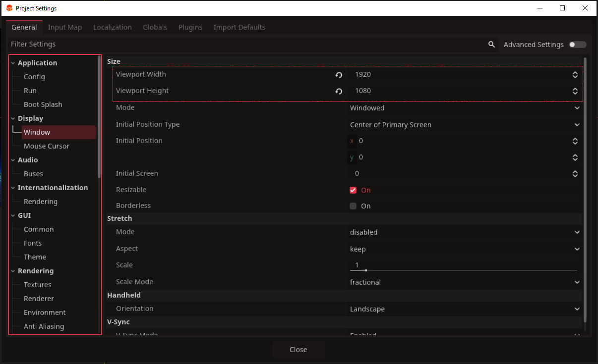The height and width of the screenshot is (364, 598).
Task: Select Textures under Rendering
Action: (x=38, y=285)
